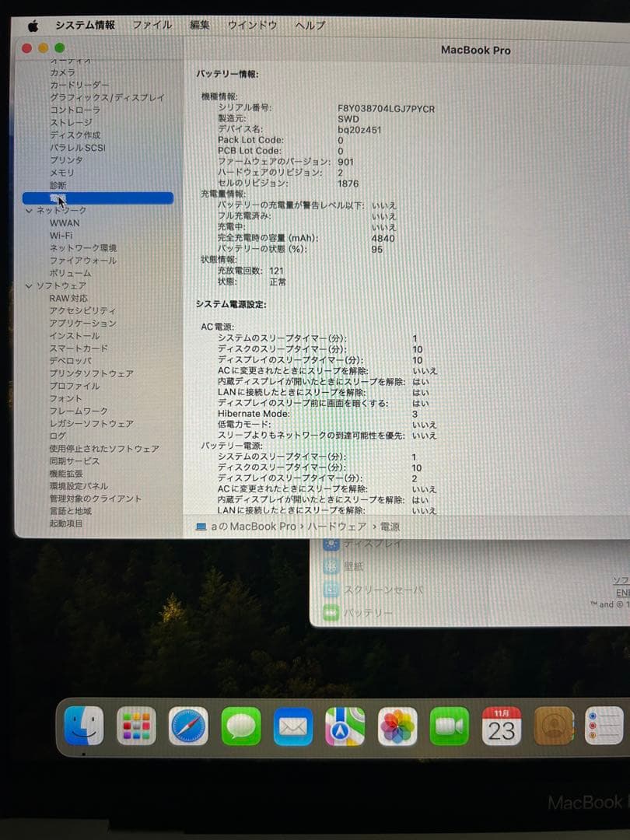Select Wi-Fi in the sidebar
This screenshot has width=630, height=840.
click(62, 236)
